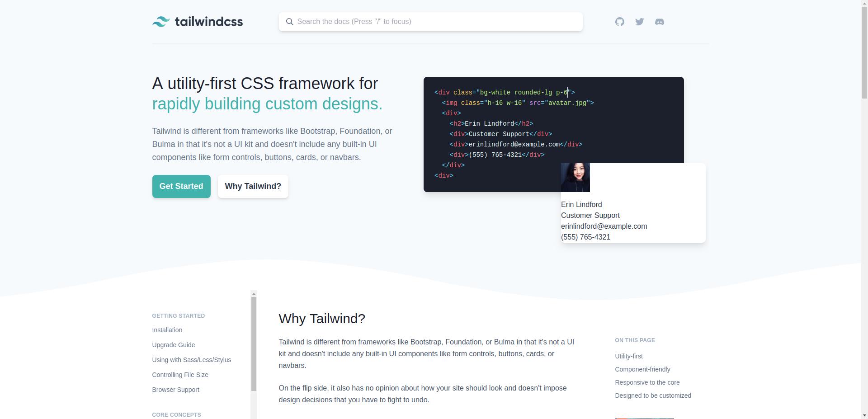Click the sidebar scroll-up arrow
The image size is (868, 419).
coord(254,294)
